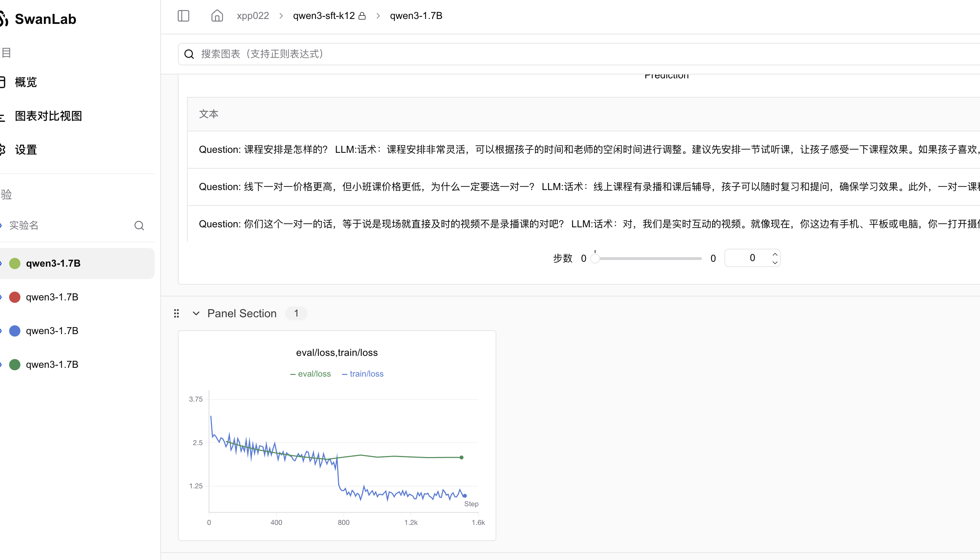Select the active light-green qwen3-1.7B experiment
The width and height of the screenshot is (980, 560).
click(77, 263)
